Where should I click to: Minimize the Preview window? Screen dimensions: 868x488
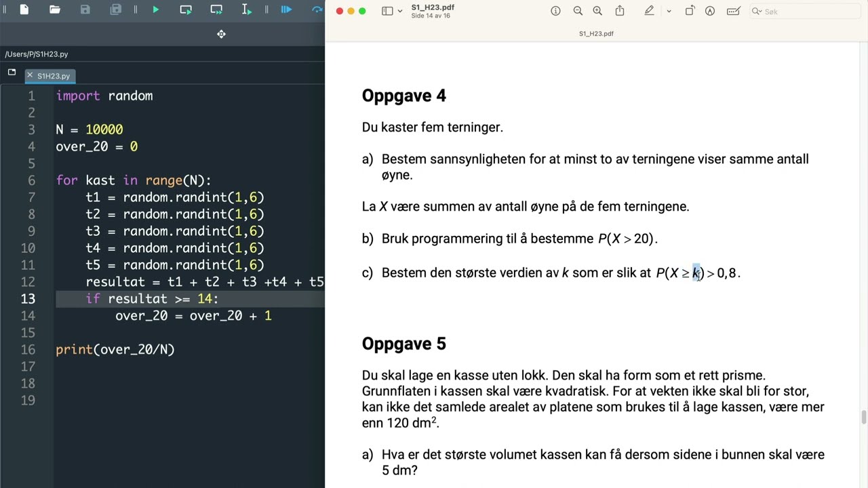[x=351, y=11]
